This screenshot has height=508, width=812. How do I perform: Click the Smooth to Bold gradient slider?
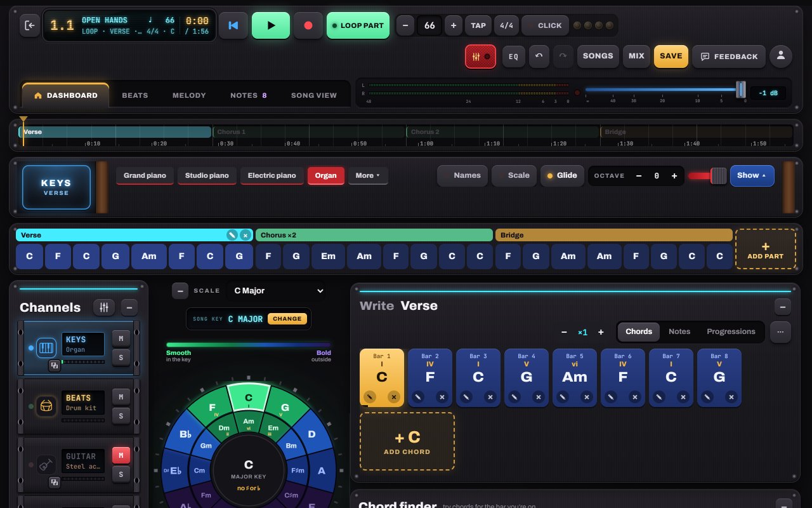click(x=249, y=345)
